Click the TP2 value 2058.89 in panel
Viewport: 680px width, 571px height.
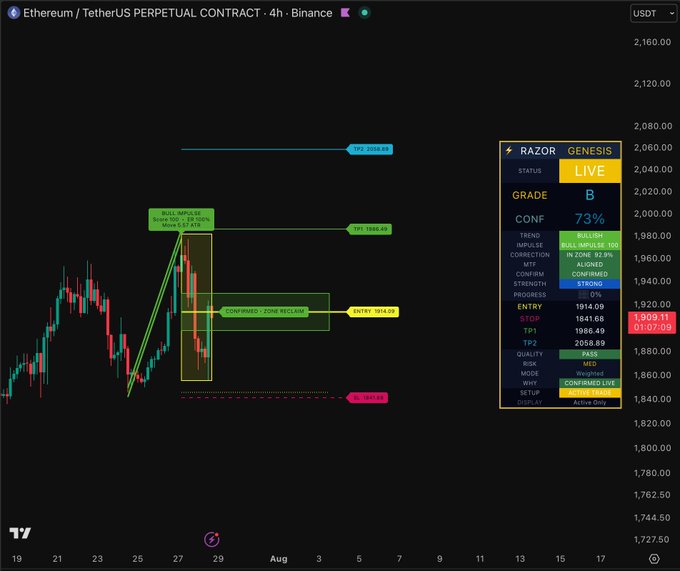pyautogui.click(x=589, y=343)
